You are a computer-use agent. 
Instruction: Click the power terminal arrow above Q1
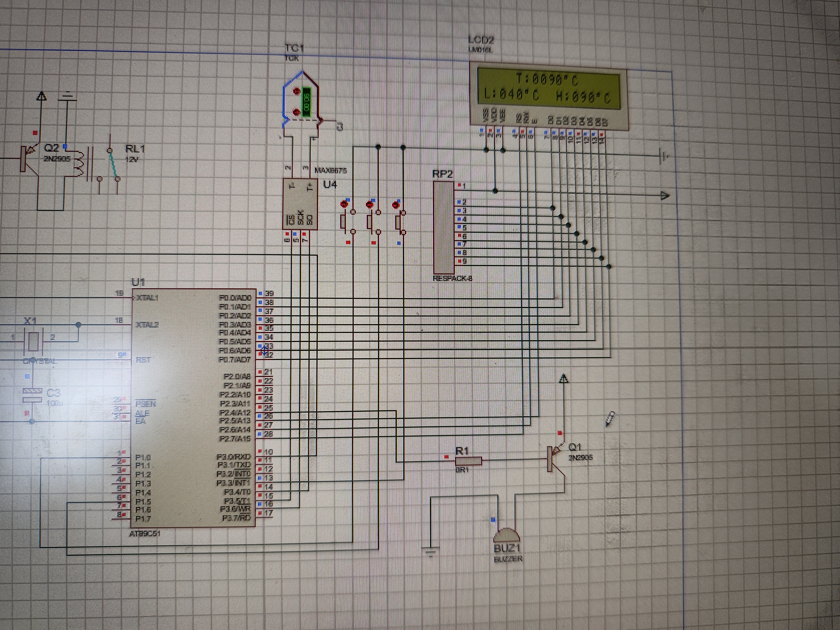tap(564, 379)
